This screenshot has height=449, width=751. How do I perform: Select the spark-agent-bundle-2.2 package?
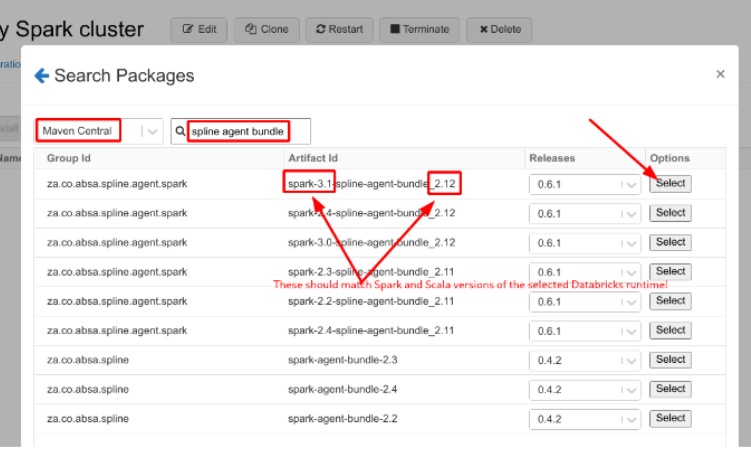670,418
